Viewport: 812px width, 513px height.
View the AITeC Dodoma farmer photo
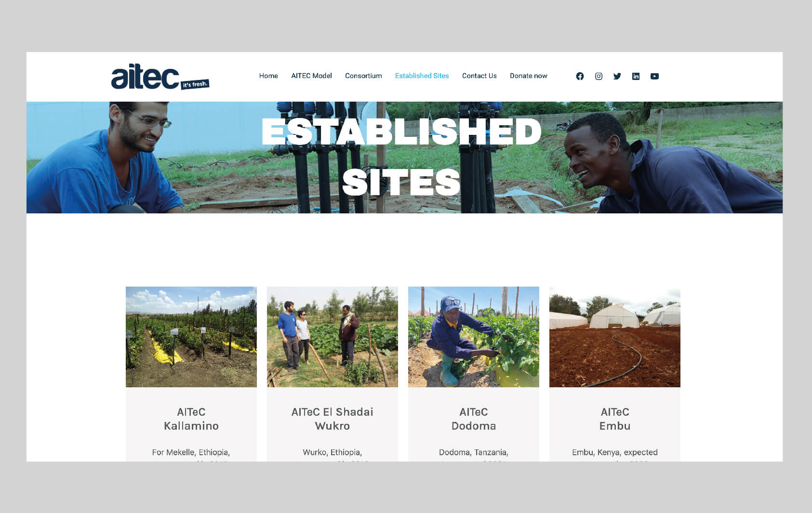474,337
